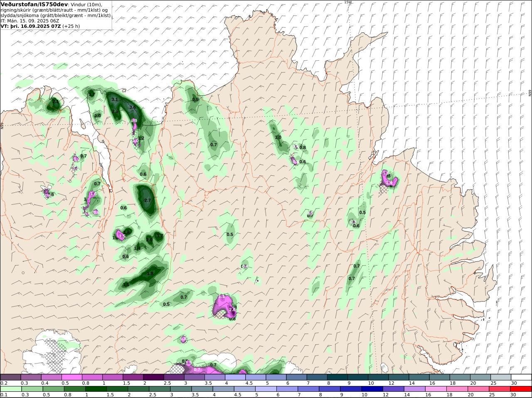Pick lower legend swatch between 4.5 and 5
This screenshot has width=532, height=398.
pyautogui.click(x=245, y=389)
